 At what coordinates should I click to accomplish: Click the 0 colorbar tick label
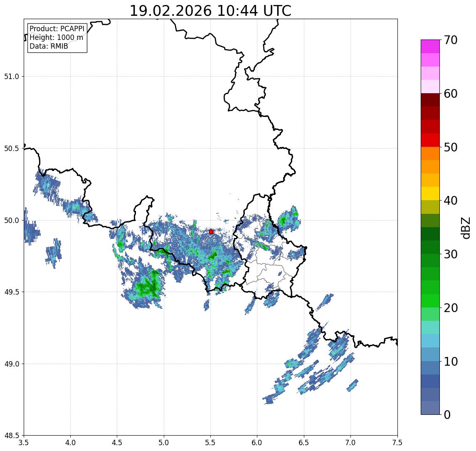pyautogui.click(x=447, y=414)
